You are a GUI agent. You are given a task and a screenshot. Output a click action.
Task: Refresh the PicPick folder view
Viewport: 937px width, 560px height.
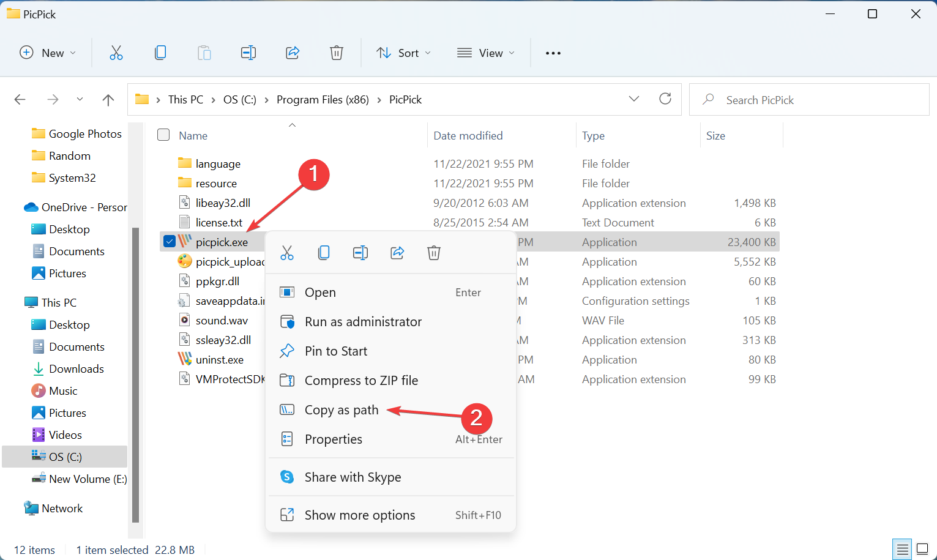pos(665,99)
